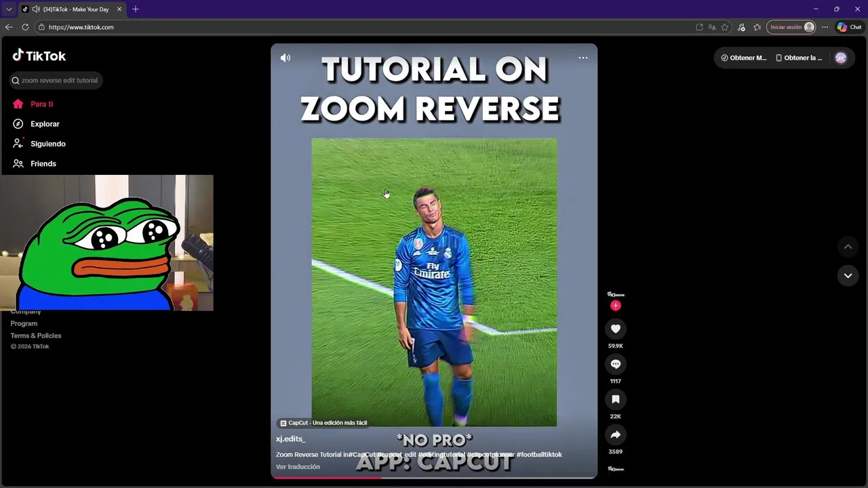Click the video of the footballer
Image resolution: width=868 pixels, height=488 pixels.
pyautogui.click(x=434, y=283)
